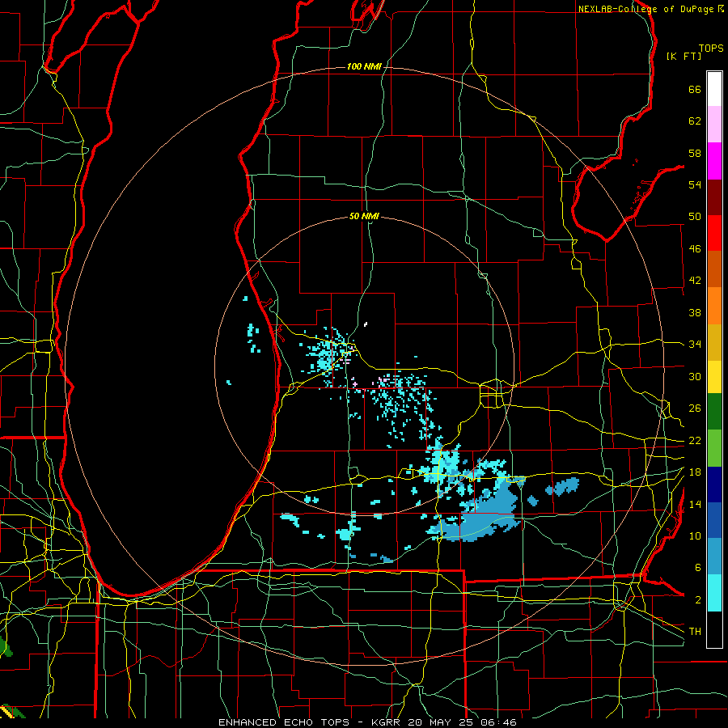Pick the navy blue legend band
728x728 pixels.
714,485
